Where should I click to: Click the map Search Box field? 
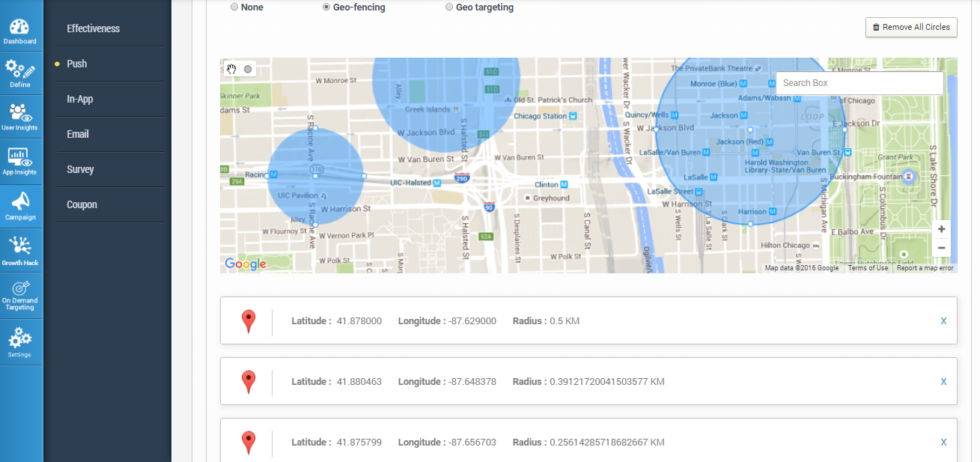859,83
